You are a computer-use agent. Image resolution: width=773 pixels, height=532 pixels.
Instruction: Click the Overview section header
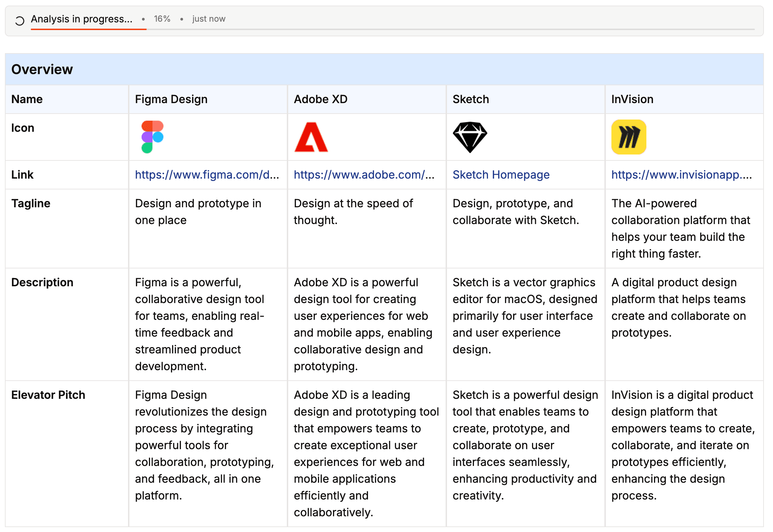coord(42,69)
